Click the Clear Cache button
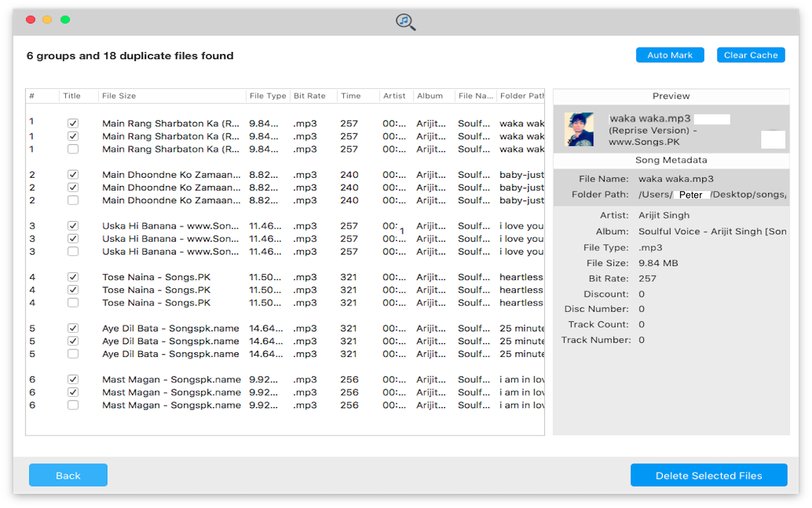 pyautogui.click(x=751, y=55)
